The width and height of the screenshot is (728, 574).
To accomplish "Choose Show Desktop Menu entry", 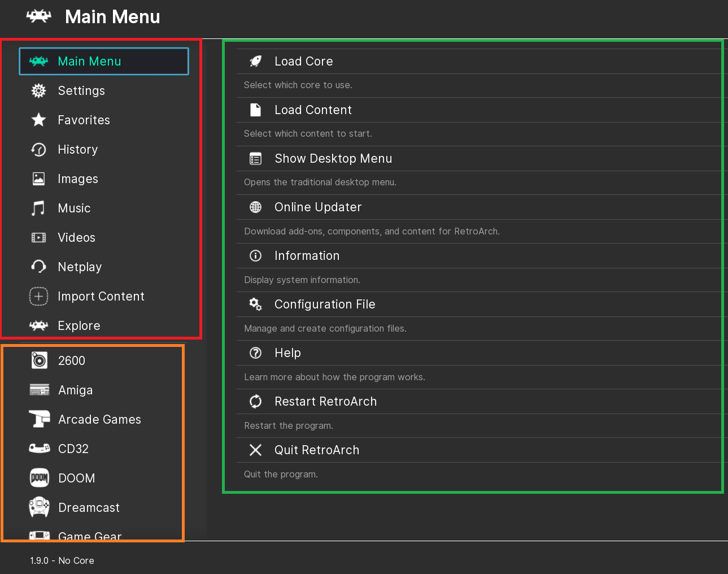I will [x=482, y=159].
